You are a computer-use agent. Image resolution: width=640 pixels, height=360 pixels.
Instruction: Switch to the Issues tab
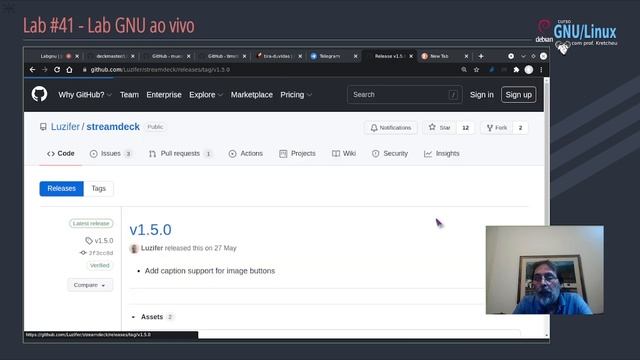coord(111,153)
